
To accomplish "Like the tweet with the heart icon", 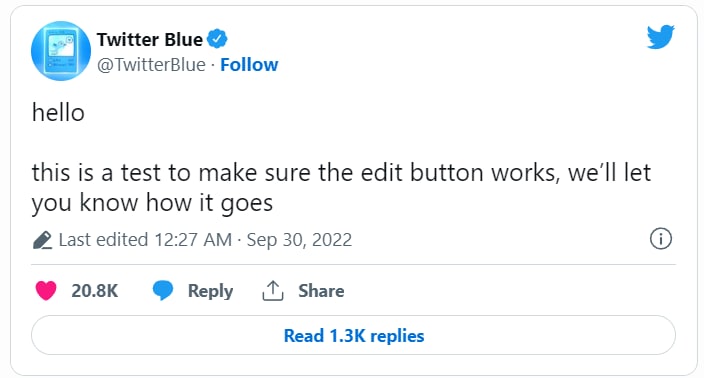I will (x=46, y=290).
